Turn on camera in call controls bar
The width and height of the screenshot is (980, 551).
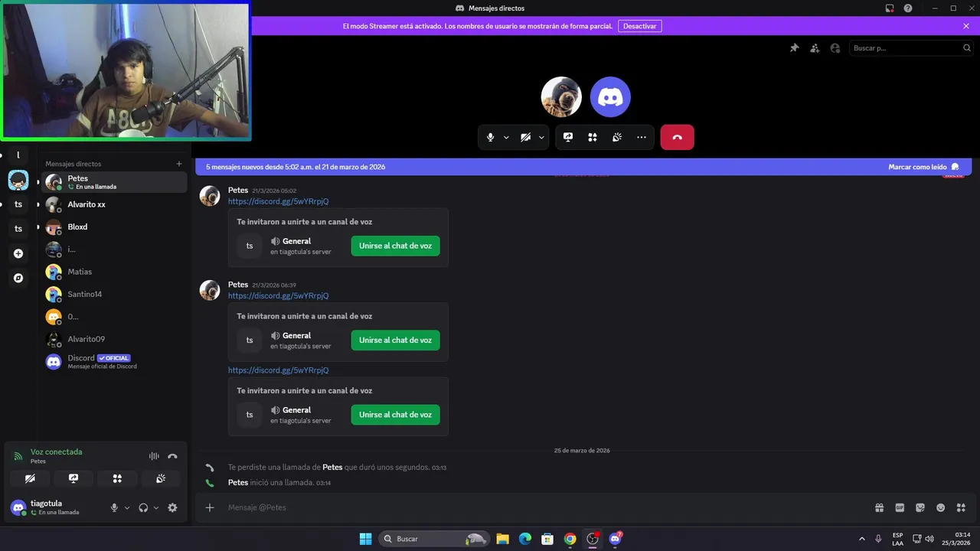pyautogui.click(x=525, y=137)
